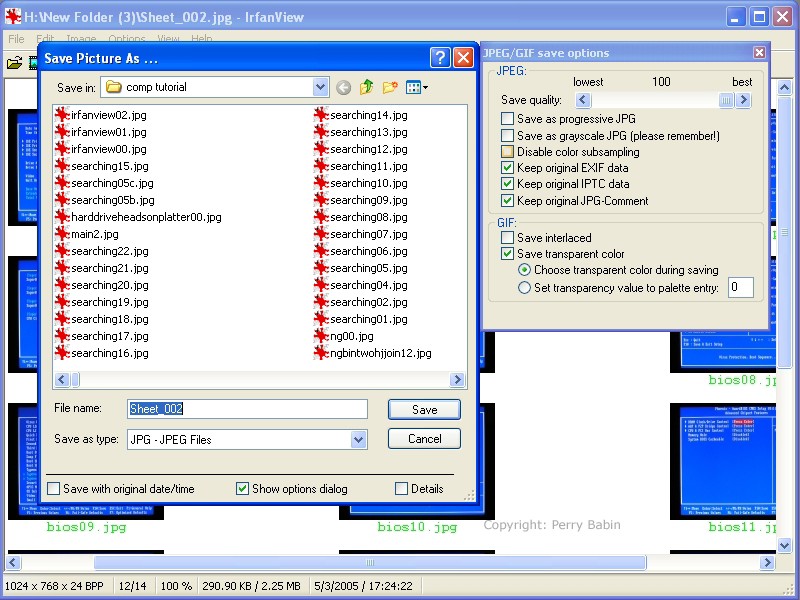Click the palette entry value field
Viewport: 800px width, 600px height.
[x=741, y=287]
